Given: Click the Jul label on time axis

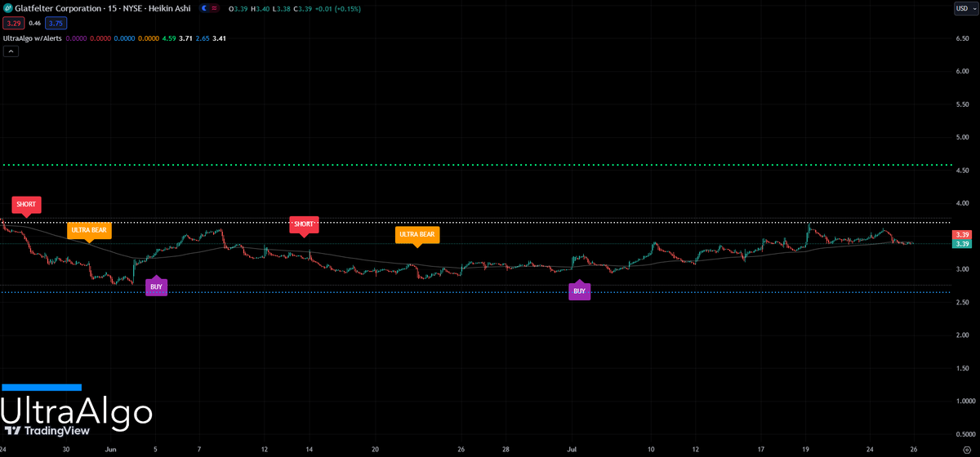Looking at the screenshot, I should click(x=572, y=450).
